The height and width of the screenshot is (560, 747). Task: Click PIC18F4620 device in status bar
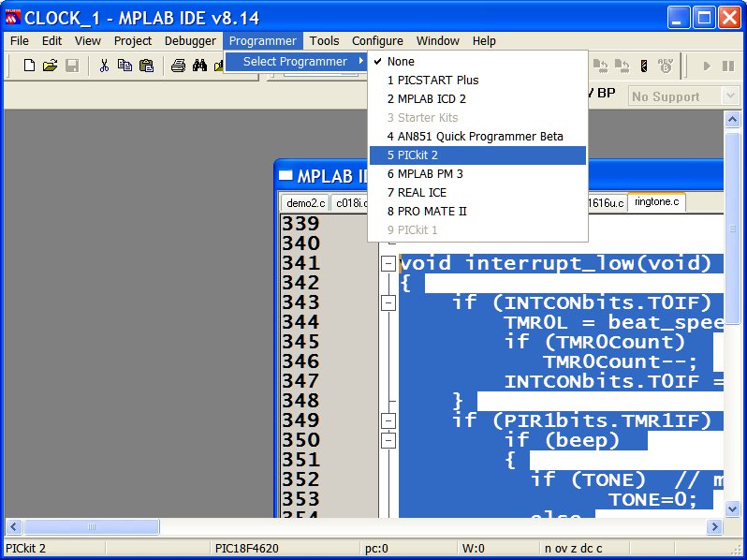tap(247, 548)
